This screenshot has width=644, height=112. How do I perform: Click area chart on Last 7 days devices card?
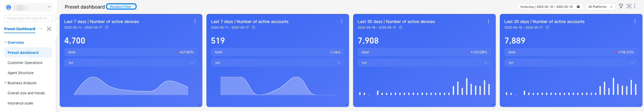click(x=131, y=86)
